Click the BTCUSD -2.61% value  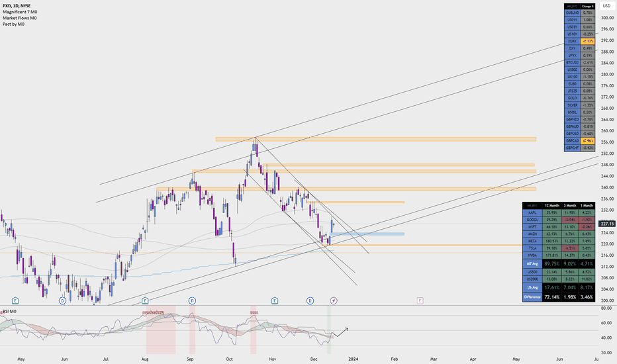tap(587, 62)
